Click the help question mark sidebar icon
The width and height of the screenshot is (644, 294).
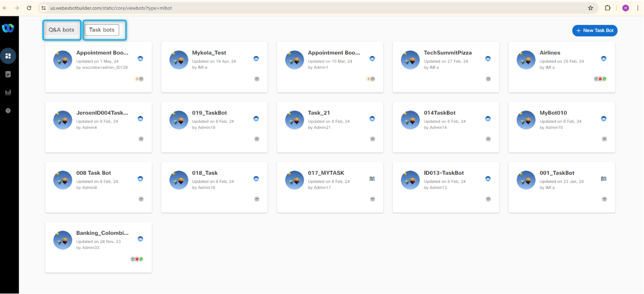[x=8, y=110]
